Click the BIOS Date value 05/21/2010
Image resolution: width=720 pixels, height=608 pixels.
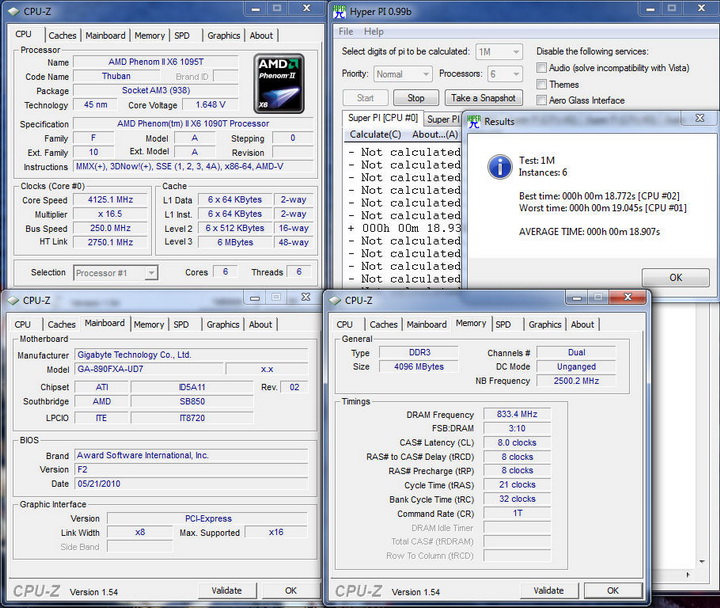[x=191, y=484]
